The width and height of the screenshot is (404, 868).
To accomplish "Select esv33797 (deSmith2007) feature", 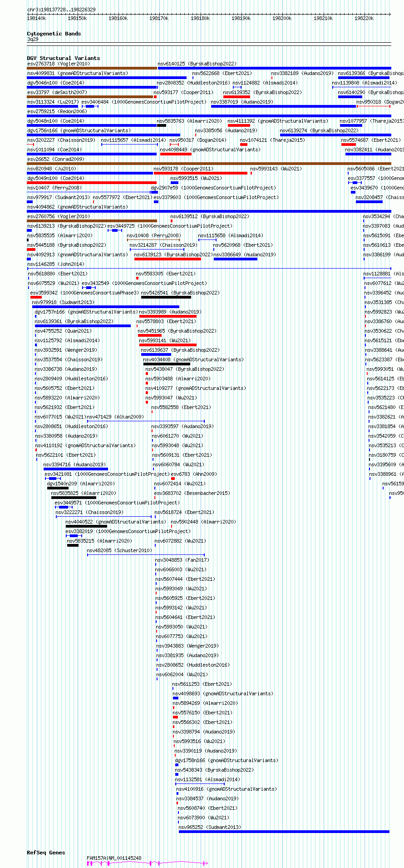I will 57,92.
